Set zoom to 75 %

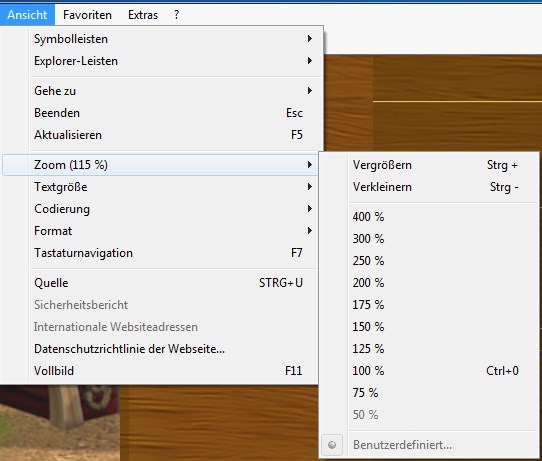(429, 393)
